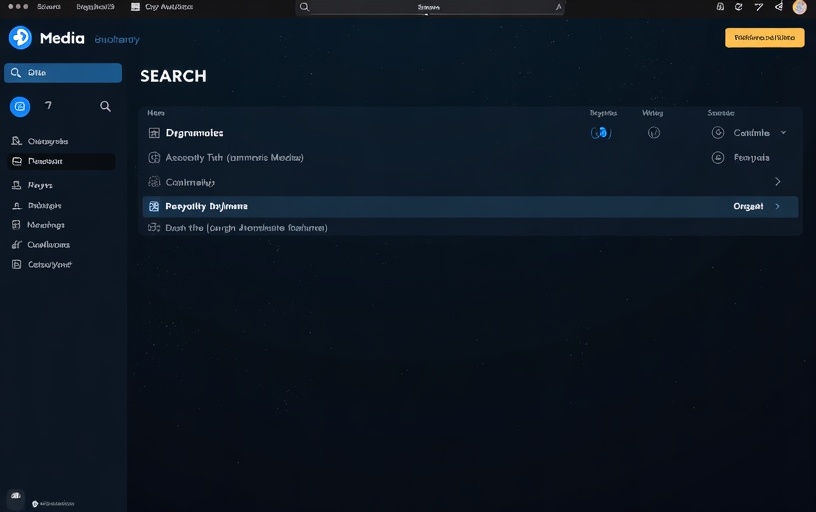Click the small icon before the Cry Aw&Rlas tab title
The image size is (816, 512).
(135, 7)
